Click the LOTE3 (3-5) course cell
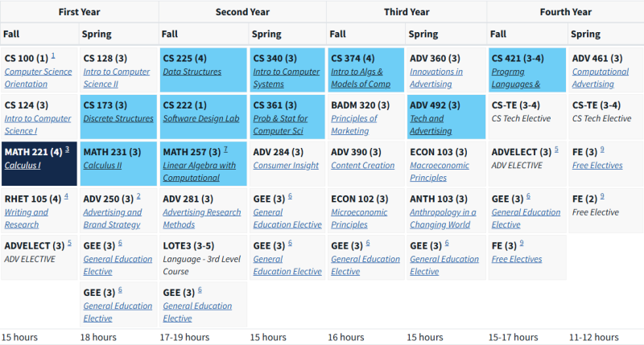Screen dimensions: 644x345 (x=204, y=257)
